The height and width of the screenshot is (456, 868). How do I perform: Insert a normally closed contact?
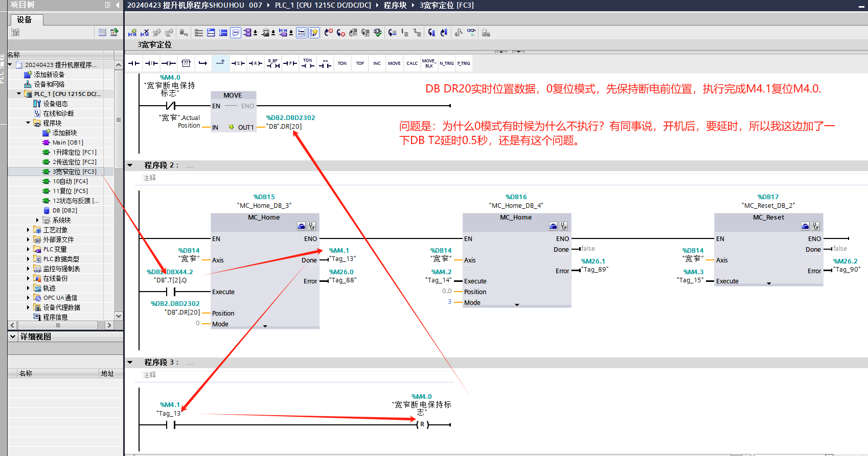click(x=151, y=63)
